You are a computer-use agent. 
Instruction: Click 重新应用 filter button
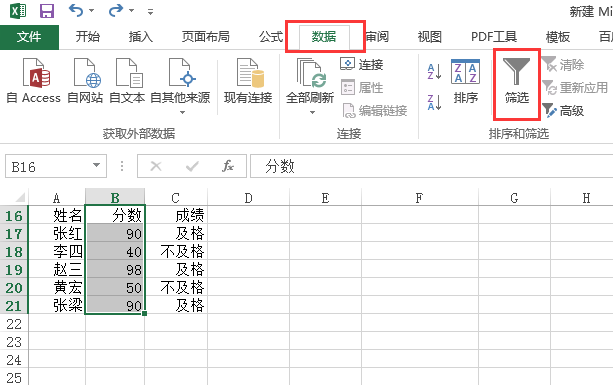(x=575, y=88)
